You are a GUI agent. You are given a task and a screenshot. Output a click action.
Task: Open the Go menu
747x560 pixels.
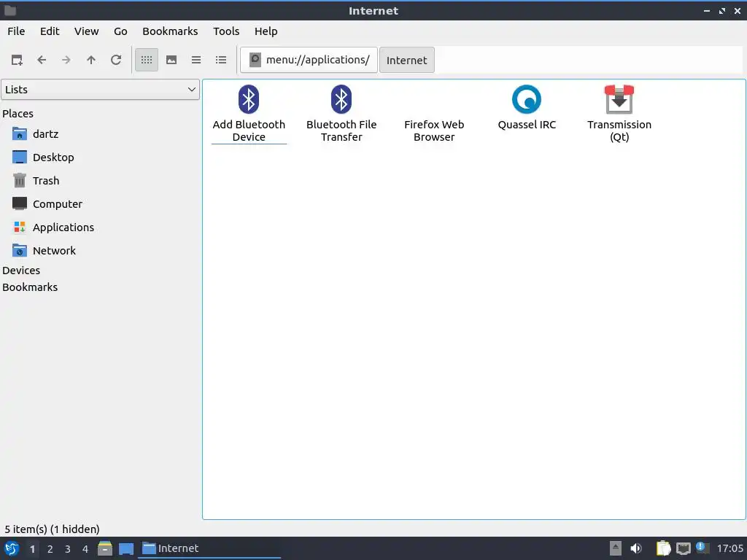click(x=120, y=31)
